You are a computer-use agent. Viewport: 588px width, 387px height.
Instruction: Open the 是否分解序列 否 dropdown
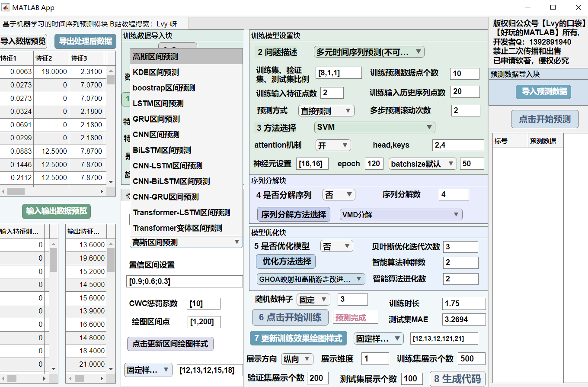[339, 195]
